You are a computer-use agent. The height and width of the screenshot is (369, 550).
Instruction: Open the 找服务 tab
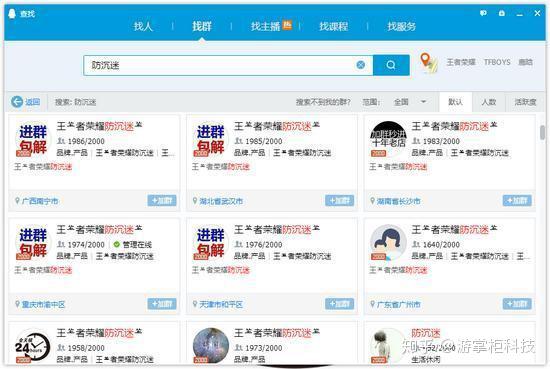tap(401, 26)
